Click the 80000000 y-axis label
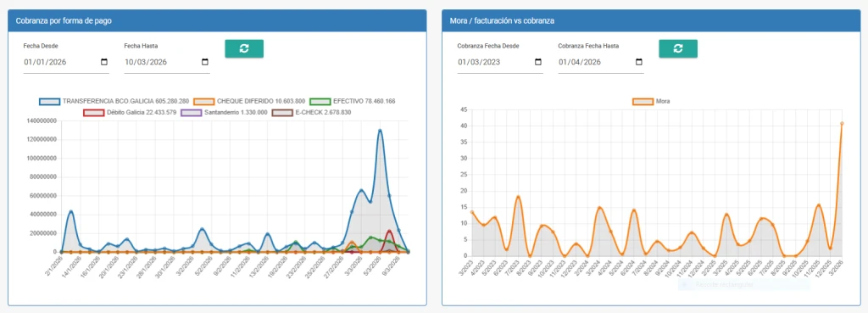The height and width of the screenshot is (313, 868). click(42, 177)
